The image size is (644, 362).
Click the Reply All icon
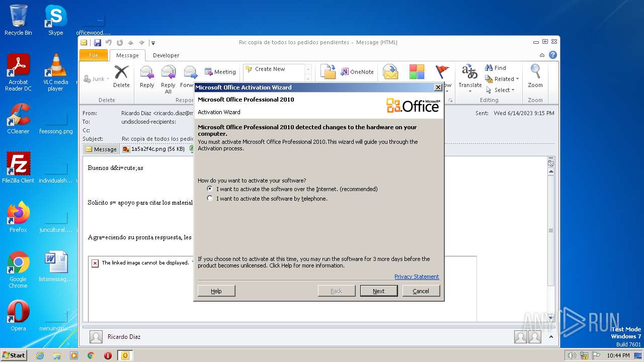[x=168, y=79]
